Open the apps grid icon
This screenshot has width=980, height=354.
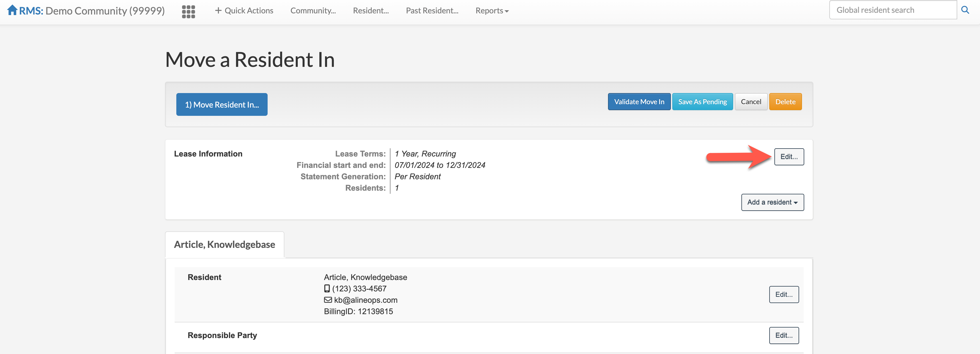(x=188, y=11)
